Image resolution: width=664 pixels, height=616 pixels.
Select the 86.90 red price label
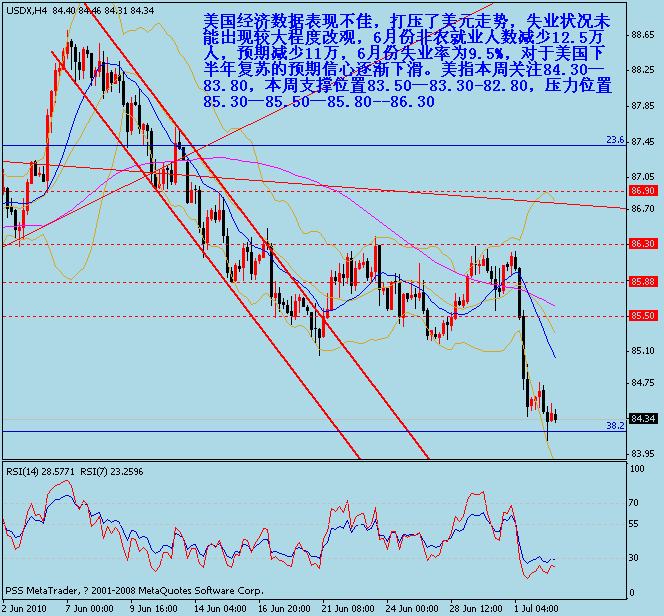point(643,191)
